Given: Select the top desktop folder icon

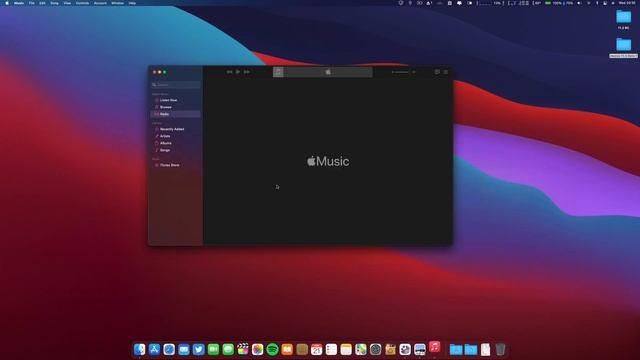Looking at the screenshot, I should click(623, 17).
